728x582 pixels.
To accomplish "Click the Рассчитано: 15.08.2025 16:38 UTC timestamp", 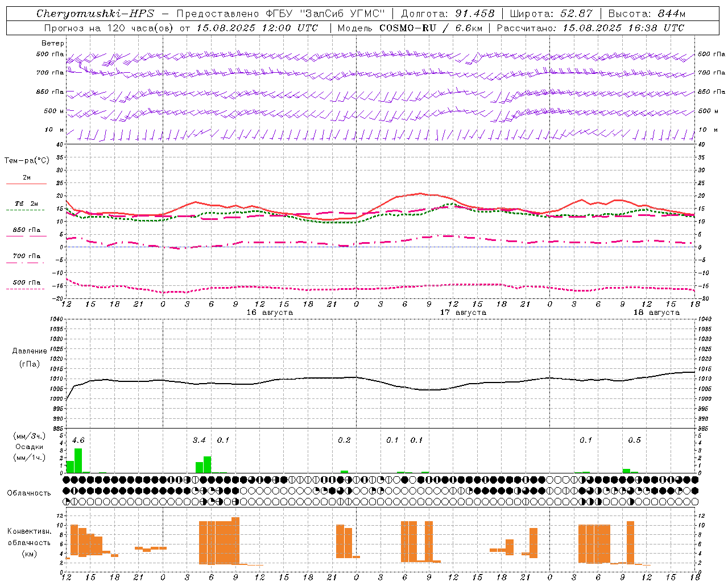I will 590,28.
